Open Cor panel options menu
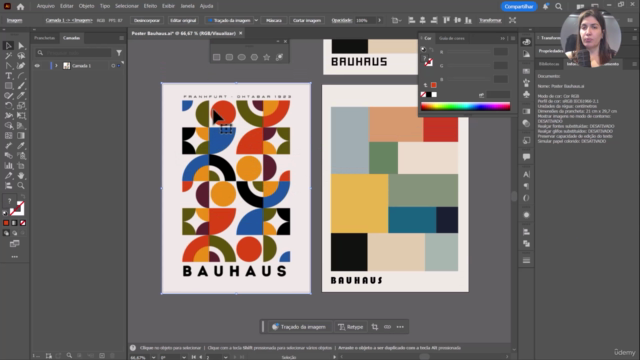 tap(513, 38)
